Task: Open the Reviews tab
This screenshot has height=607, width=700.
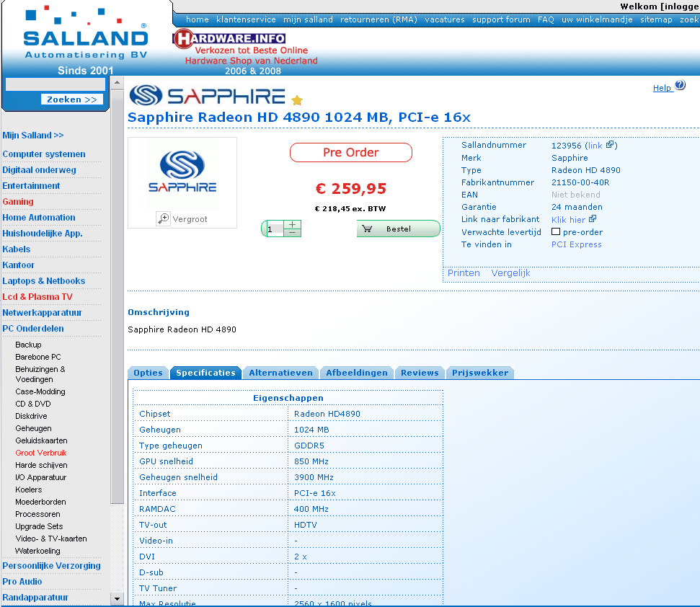Action: point(420,373)
